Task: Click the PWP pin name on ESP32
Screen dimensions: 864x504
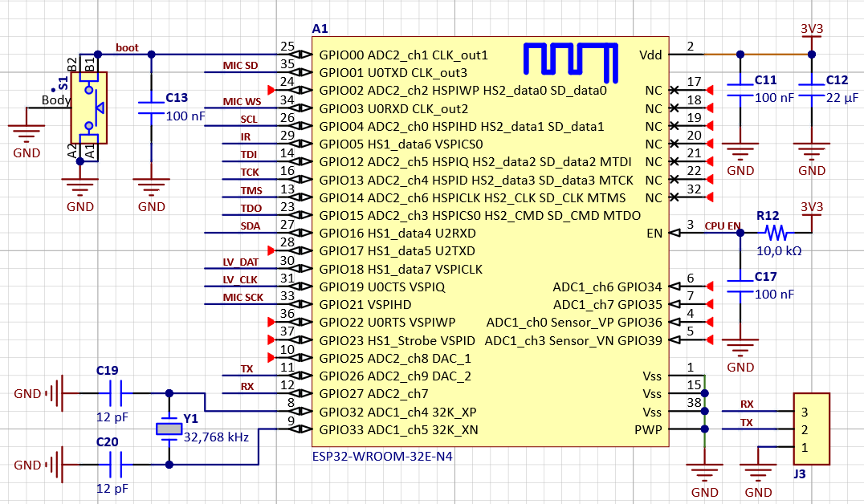Action: [649, 429]
